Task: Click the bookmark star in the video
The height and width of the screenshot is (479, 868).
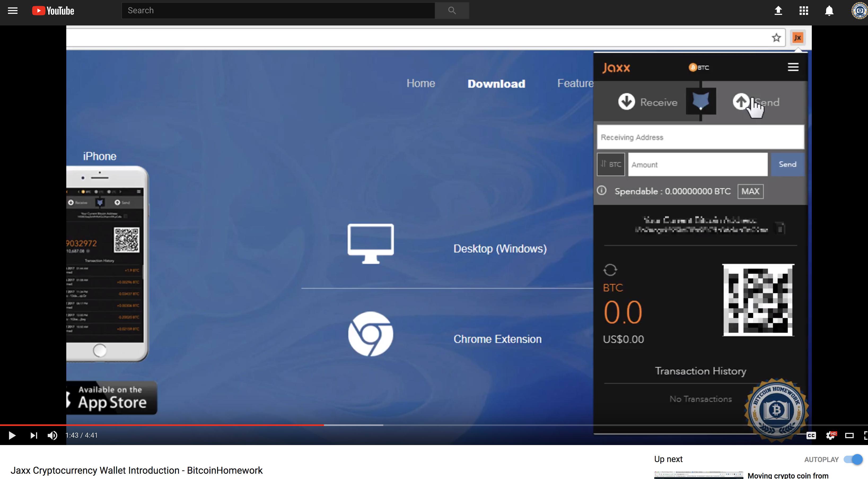Action: [776, 37]
